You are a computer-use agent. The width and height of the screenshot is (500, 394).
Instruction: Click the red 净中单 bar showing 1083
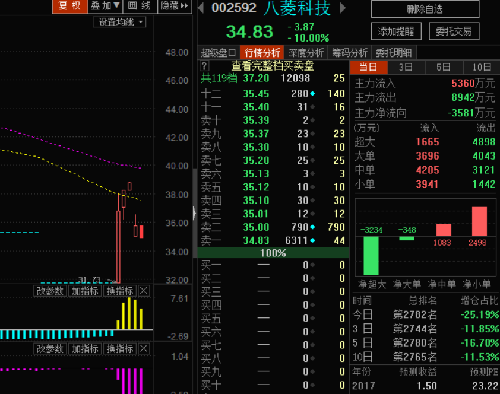443,230
